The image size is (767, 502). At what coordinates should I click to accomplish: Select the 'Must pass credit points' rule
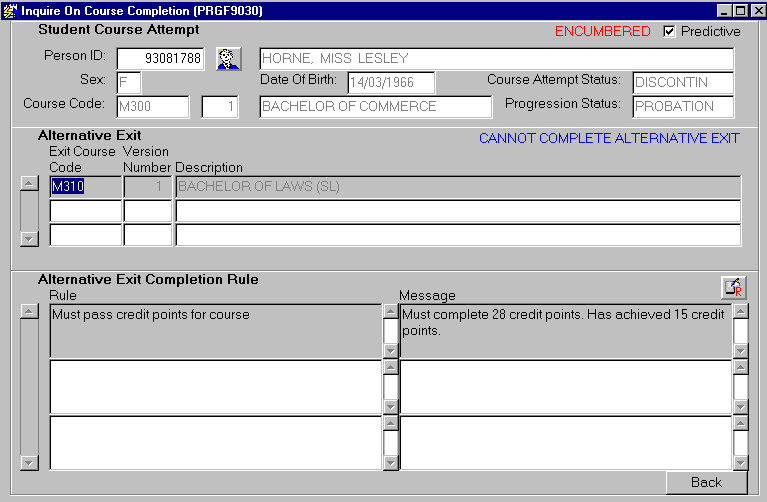pyautogui.click(x=215, y=330)
